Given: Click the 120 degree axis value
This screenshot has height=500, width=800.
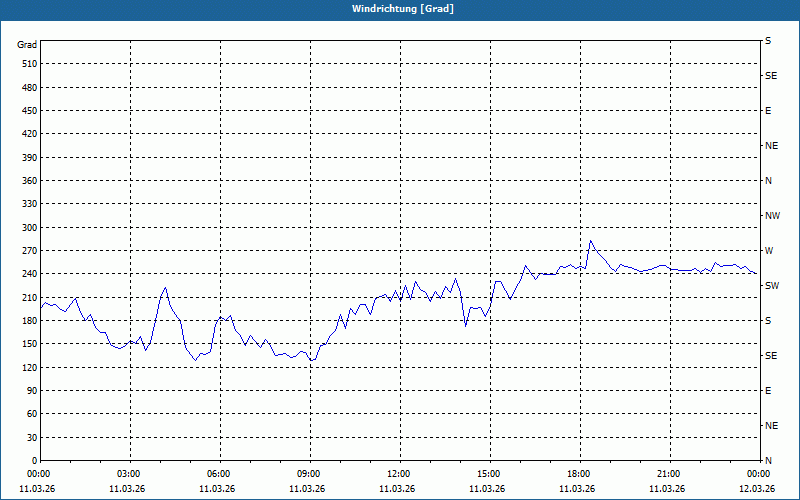Looking at the screenshot, I should tap(30, 367).
